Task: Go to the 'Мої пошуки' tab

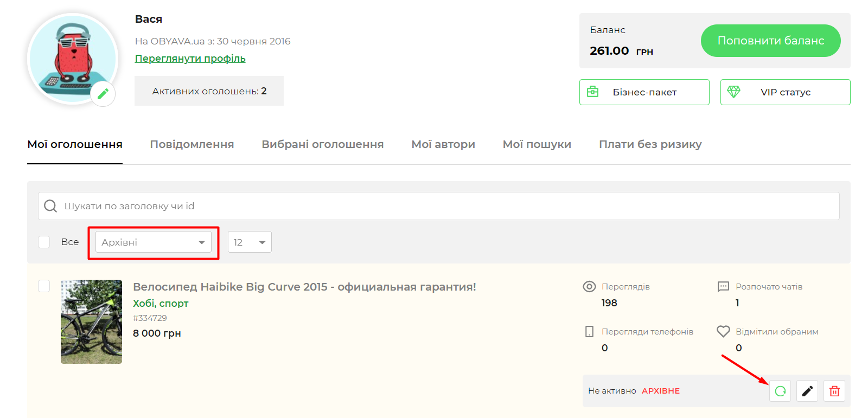Action: pos(537,144)
